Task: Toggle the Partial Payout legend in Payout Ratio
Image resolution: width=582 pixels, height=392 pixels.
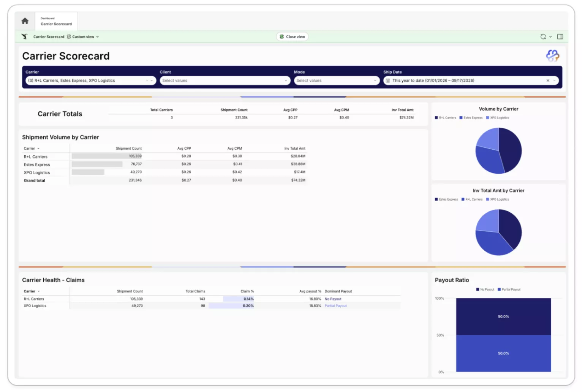Action: 509,289
